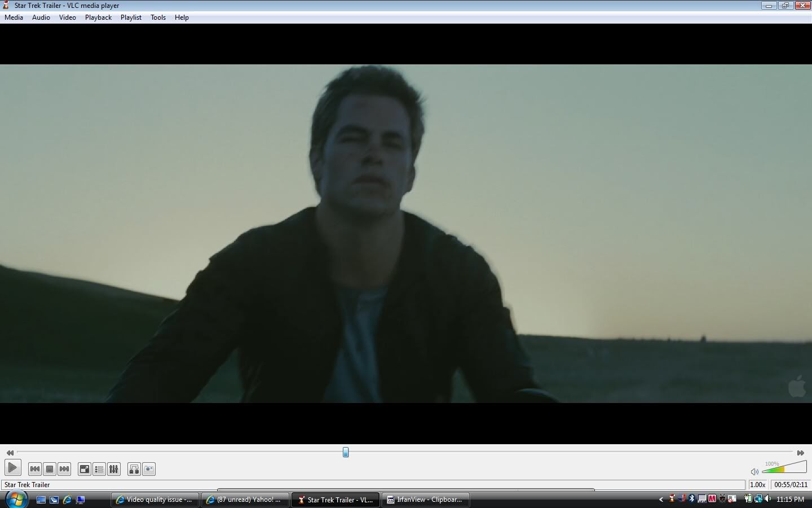This screenshot has width=812, height=508.
Task: Click Bluetooth tray icon
Action: [x=692, y=499]
